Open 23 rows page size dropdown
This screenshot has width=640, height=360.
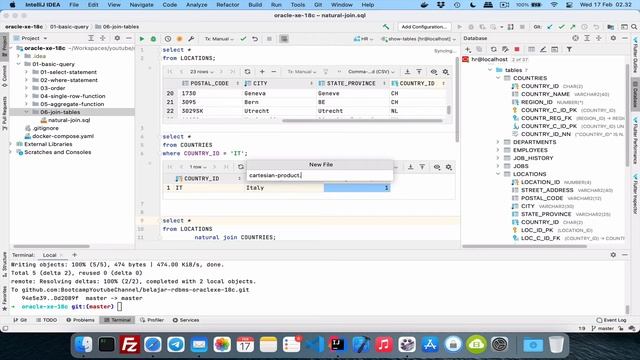pos(202,71)
